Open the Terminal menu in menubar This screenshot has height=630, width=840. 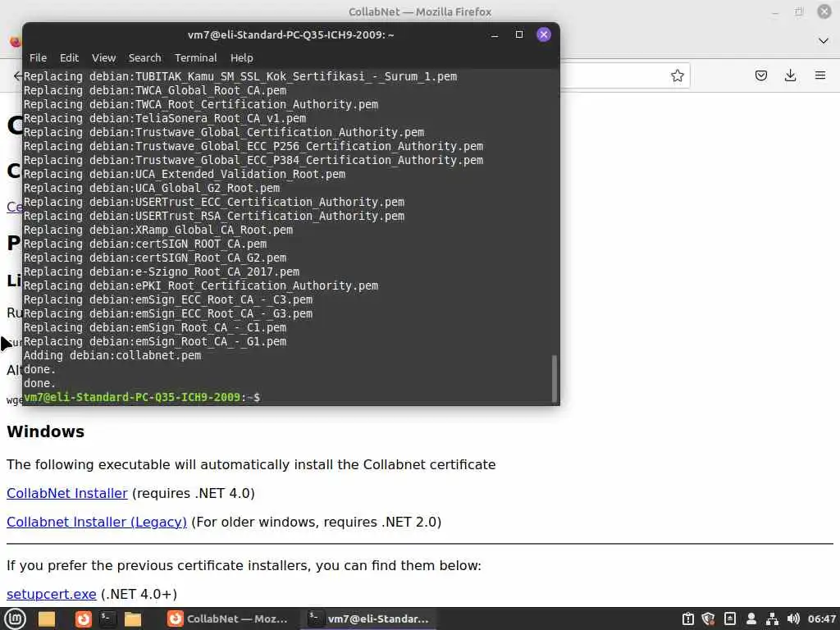pyautogui.click(x=195, y=58)
